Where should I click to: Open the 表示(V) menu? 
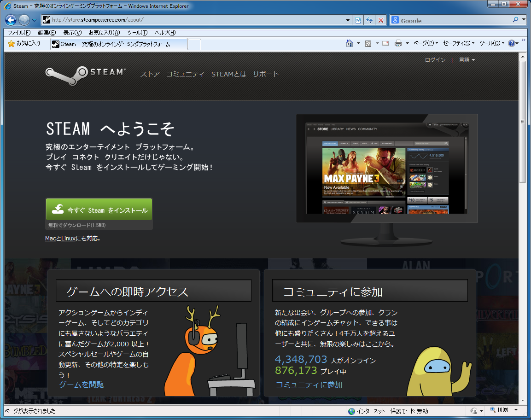click(72, 33)
